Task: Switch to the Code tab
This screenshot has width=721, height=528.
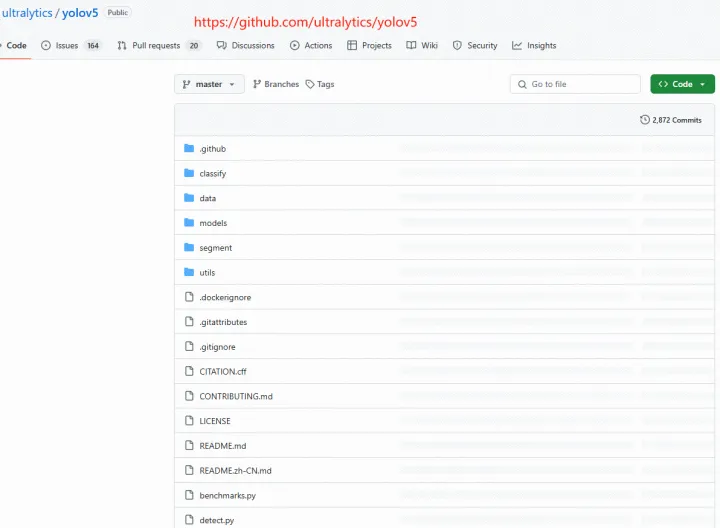Action: click(16, 46)
